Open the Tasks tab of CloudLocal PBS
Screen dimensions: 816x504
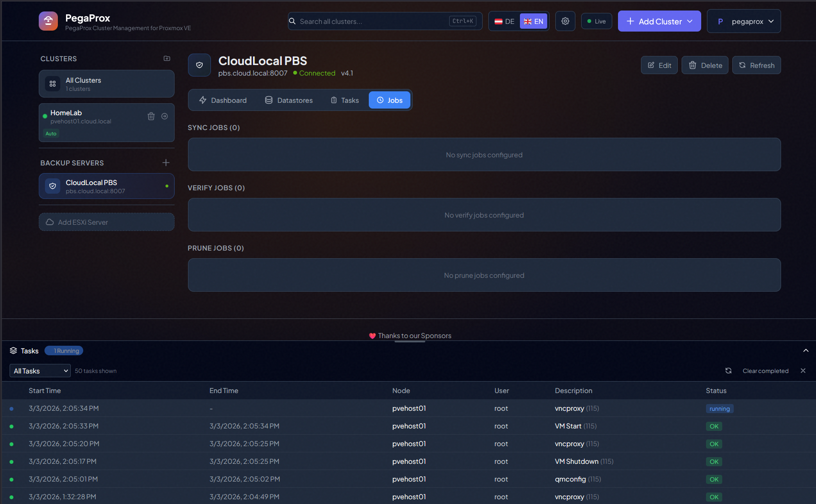point(344,100)
